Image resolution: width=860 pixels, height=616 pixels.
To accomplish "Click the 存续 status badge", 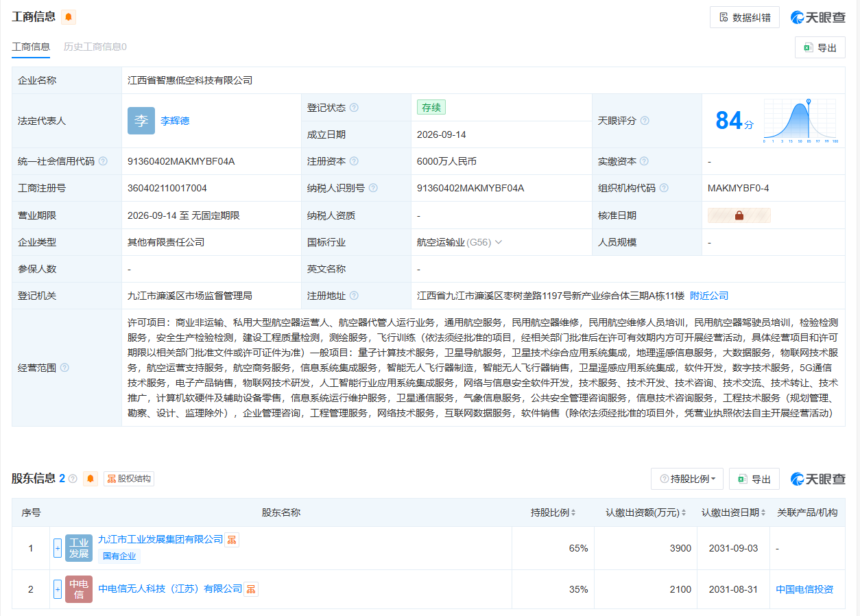I will (431, 108).
